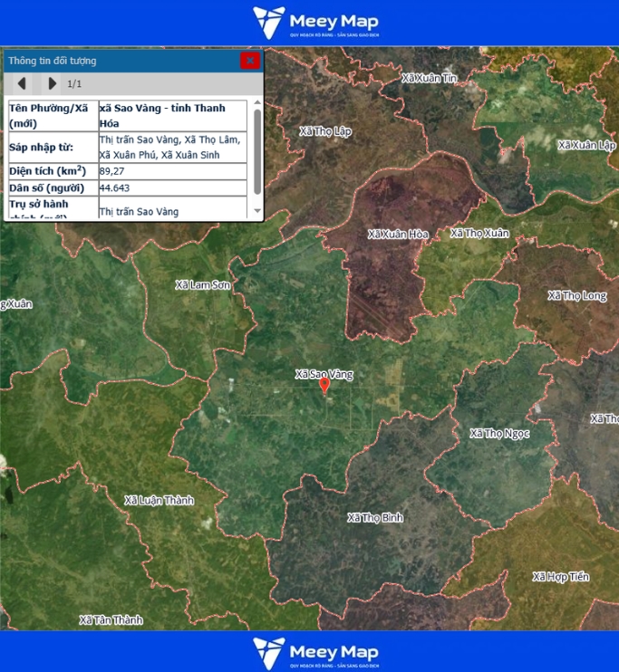Click the Diện tích value 89,27 cell
Viewport: 619px width, 672px height.
(x=172, y=170)
